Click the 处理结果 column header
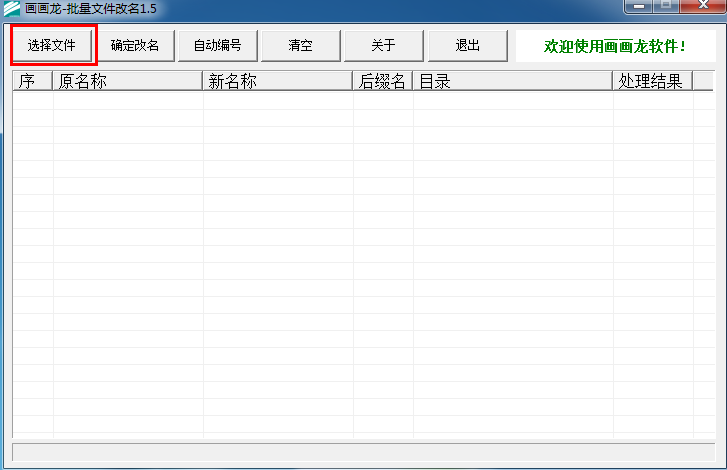The width and height of the screenshot is (727, 470). tap(653, 81)
